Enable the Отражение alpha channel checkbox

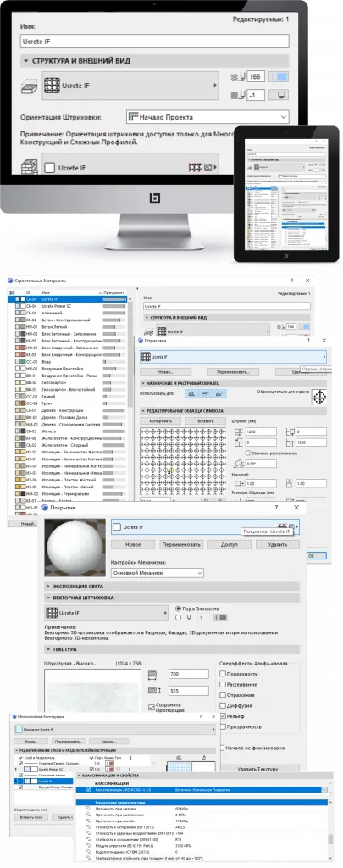pyautogui.click(x=223, y=695)
